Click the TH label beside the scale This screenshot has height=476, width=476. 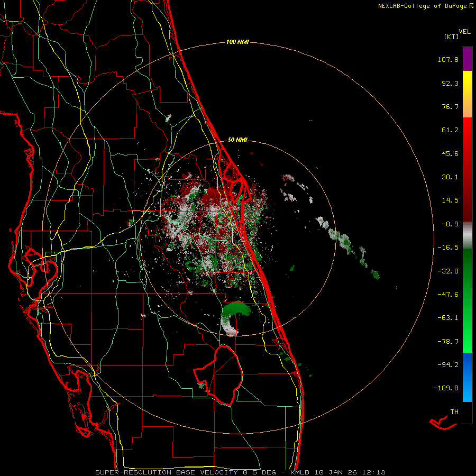(454, 412)
